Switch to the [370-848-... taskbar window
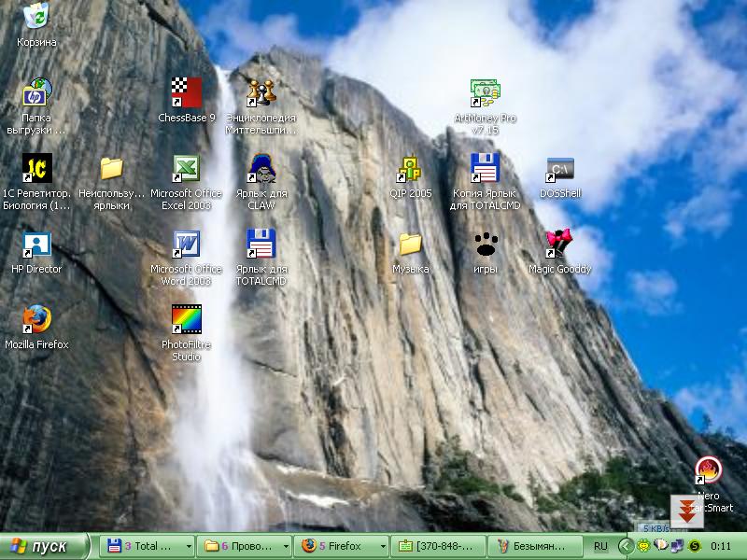This screenshot has width=747, height=560. 438,546
